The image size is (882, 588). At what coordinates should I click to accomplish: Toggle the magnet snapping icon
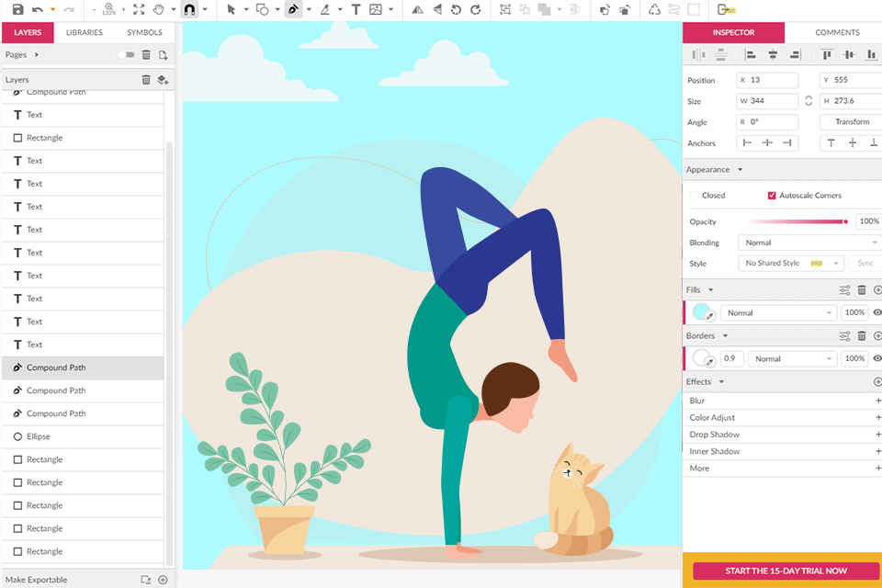188,9
